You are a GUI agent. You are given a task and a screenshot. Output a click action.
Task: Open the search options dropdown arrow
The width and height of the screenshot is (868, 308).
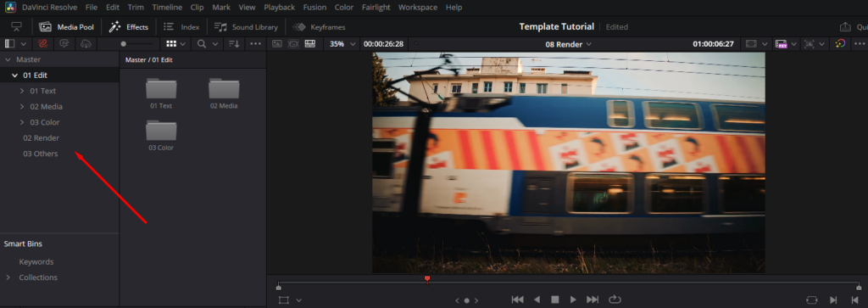214,44
